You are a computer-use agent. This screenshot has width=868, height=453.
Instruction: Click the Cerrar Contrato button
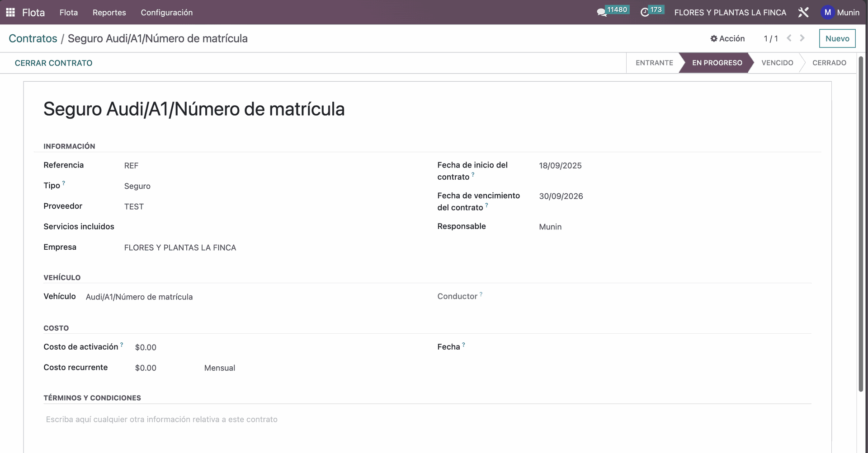(53, 63)
